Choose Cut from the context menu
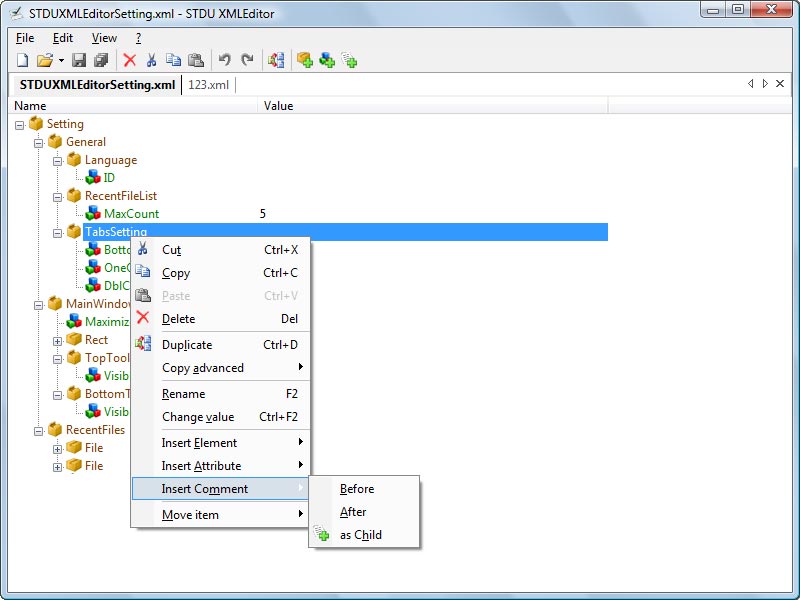Viewport: 800px width, 600px height. (221, 250)
